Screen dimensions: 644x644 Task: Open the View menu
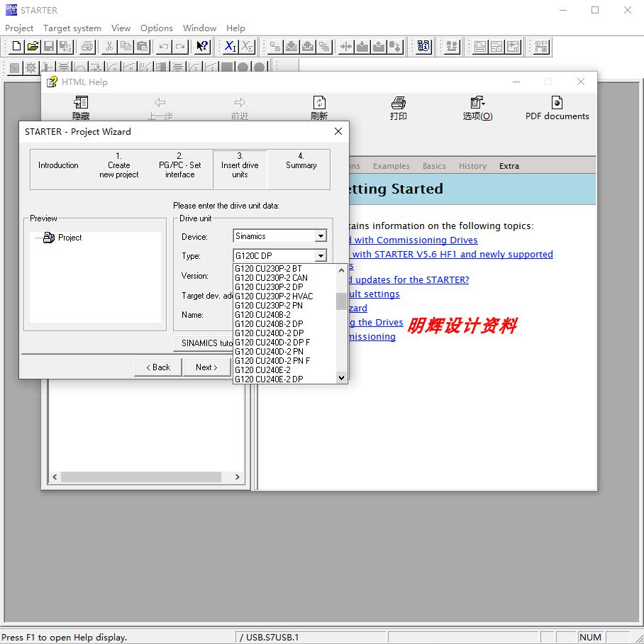click(x=121, y=28)
